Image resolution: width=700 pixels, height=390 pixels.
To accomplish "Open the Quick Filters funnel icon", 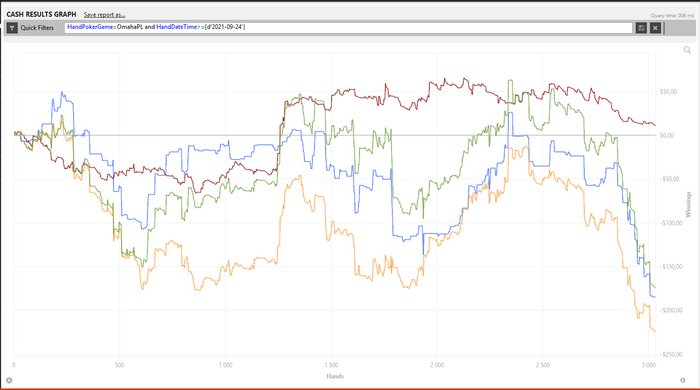I will click(12, 28).
